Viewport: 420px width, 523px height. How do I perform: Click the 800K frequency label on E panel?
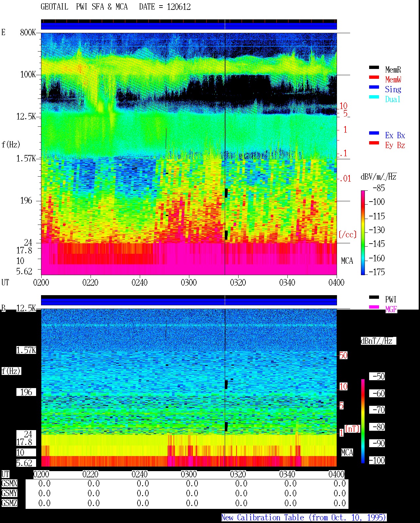click(28, 33)
